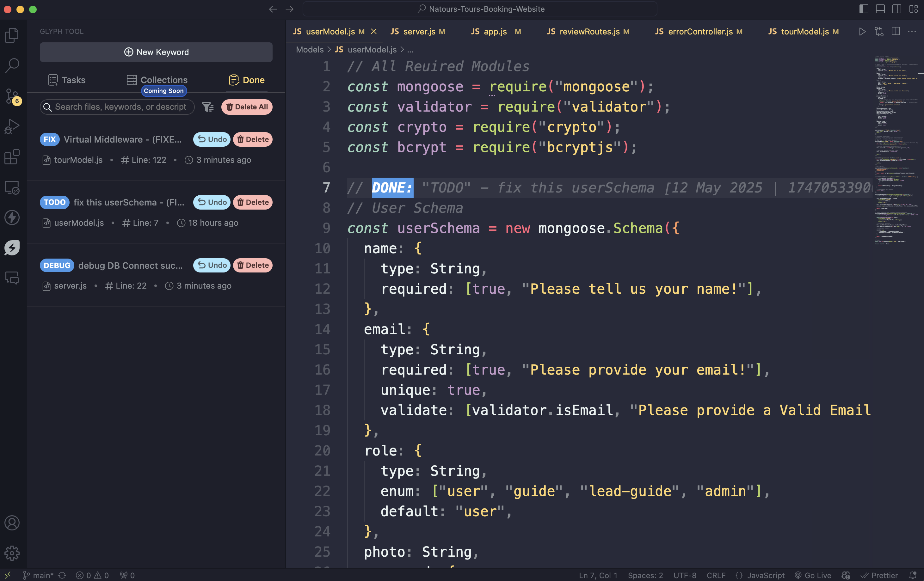Switch to the server.js editor tab
The image size is (924, 581).
click(419, 31)
